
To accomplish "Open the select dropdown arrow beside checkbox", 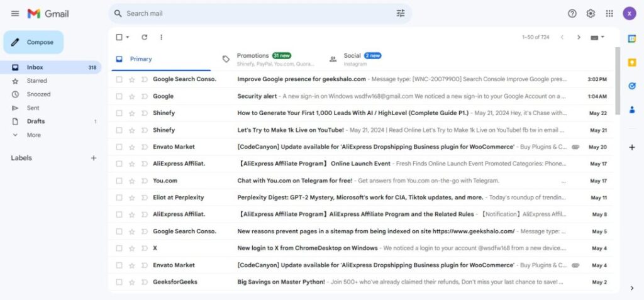I will 128,37.
